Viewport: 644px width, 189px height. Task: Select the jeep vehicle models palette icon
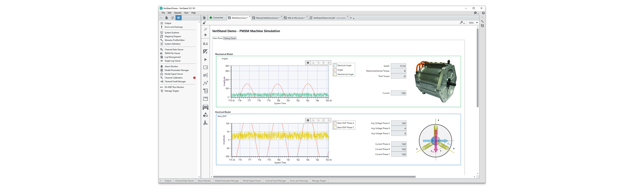click(x=205, y=107)
